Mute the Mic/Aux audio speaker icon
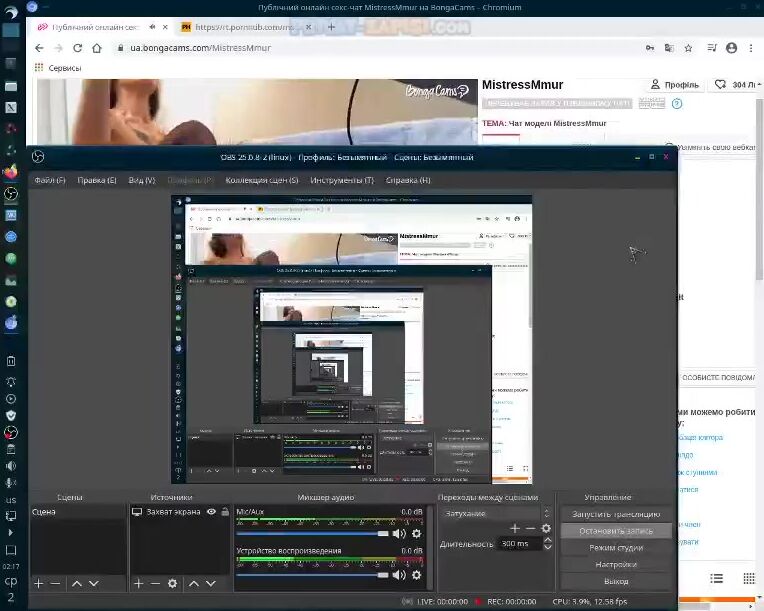Image resolution: width=764 pixels, height=611 pixels. click(x=399, y=534)
